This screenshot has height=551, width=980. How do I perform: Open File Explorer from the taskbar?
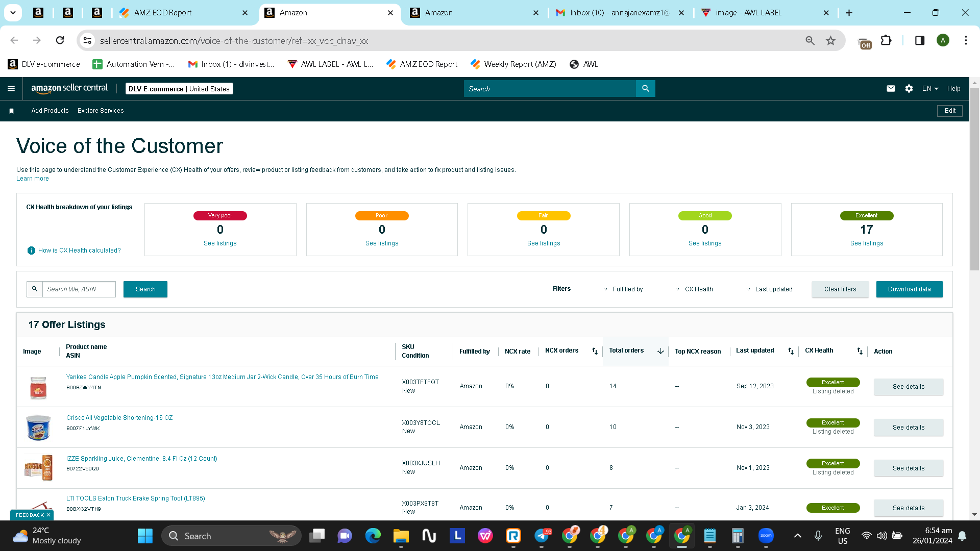point(401,536)
